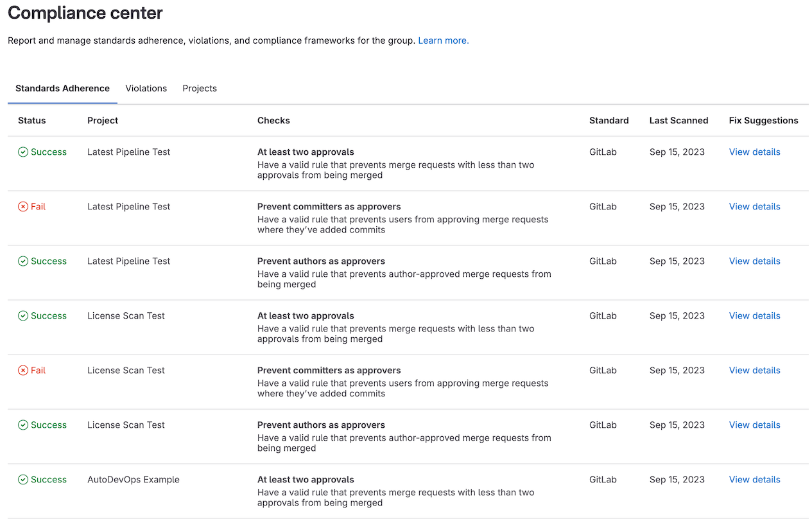Click the fail icon in Latest Pipeline Test committers row

point(23,207)
